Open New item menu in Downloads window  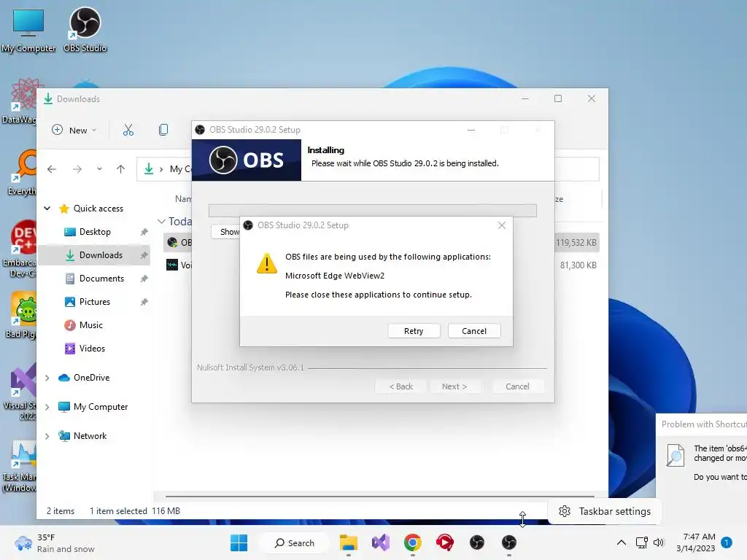point(74,130)
